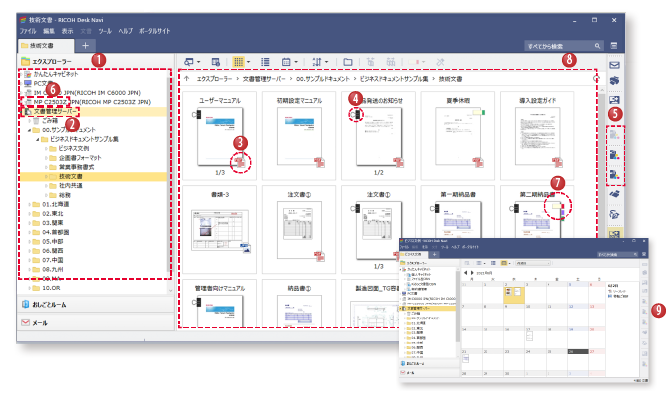This screenshot has width=668, height=394.
Task: Select 文書管理サーバー in the main window tree
Action: pos(55,111)
